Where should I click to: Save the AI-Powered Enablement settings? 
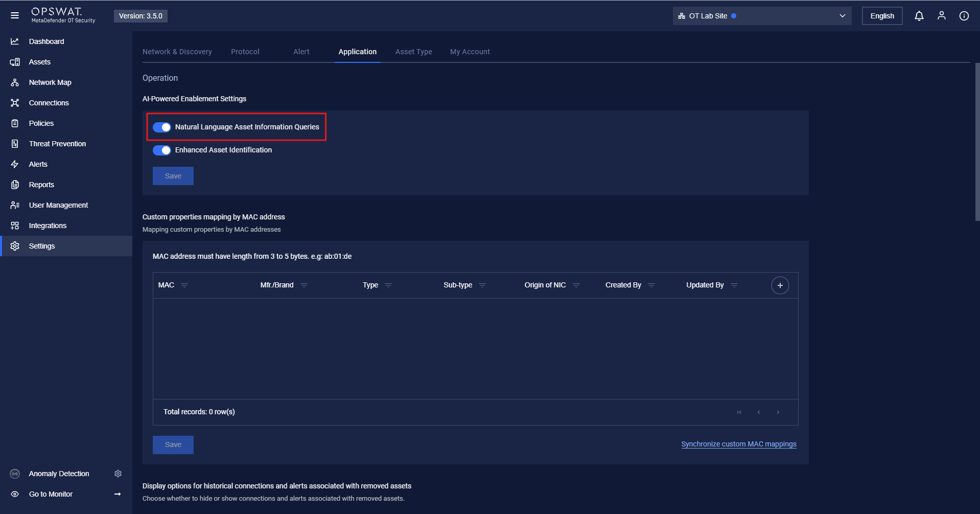(173, 176)
